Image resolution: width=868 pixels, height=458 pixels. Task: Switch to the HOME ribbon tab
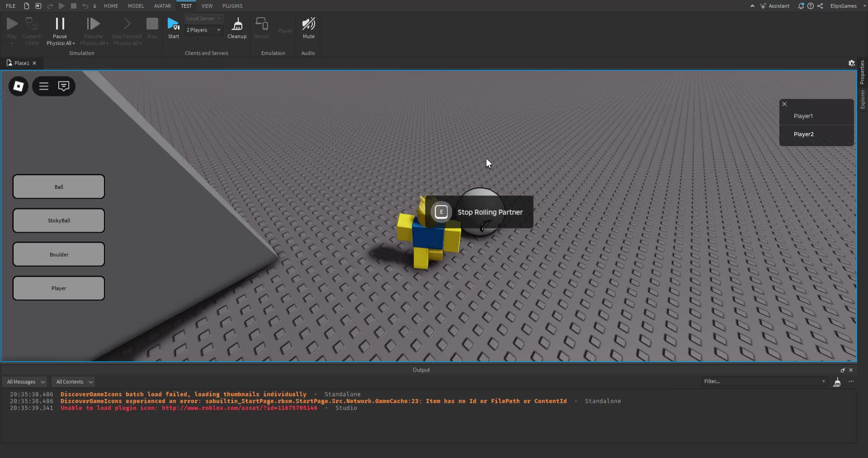click(x=111, y=6)
